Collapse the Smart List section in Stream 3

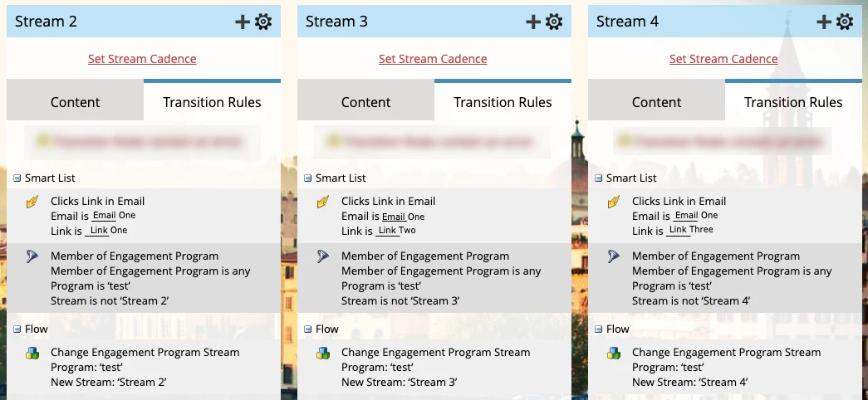coord(308,178)
